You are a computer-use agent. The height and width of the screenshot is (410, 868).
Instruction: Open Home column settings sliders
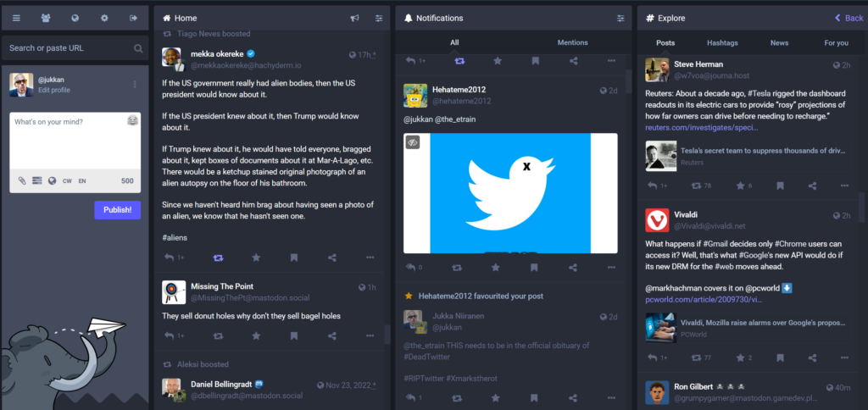(379, 19)
